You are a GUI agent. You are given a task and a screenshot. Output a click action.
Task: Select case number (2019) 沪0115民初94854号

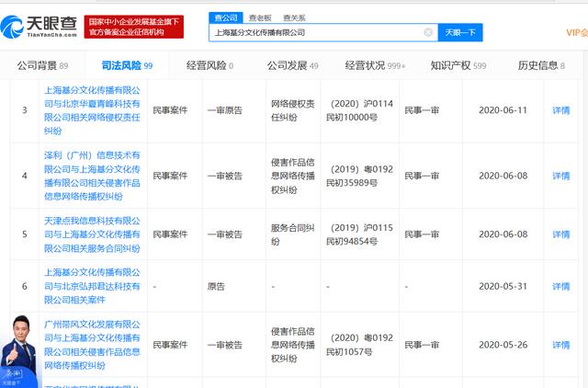[x=359, y=234]
